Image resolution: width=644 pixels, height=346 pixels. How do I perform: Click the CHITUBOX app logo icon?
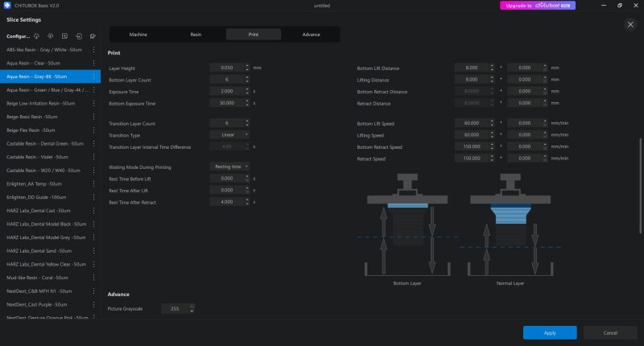pos(7,6)
